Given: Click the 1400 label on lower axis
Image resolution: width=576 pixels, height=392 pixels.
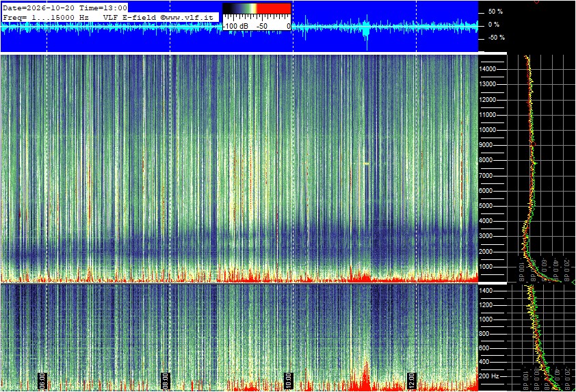Looking at the screenshot, I should pyautogui.click(x=486, y=291).
